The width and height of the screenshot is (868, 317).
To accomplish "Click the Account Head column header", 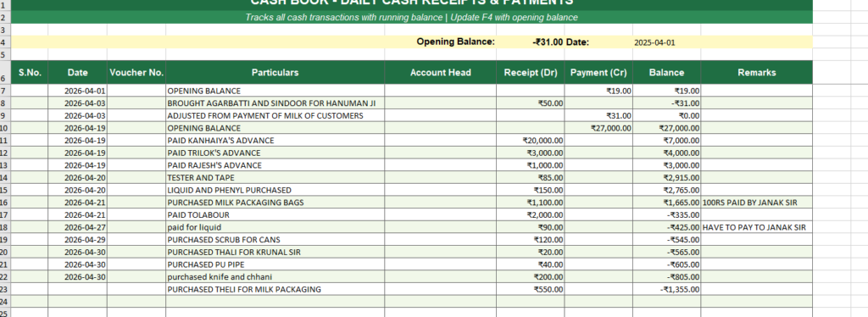I will [441, 73].
